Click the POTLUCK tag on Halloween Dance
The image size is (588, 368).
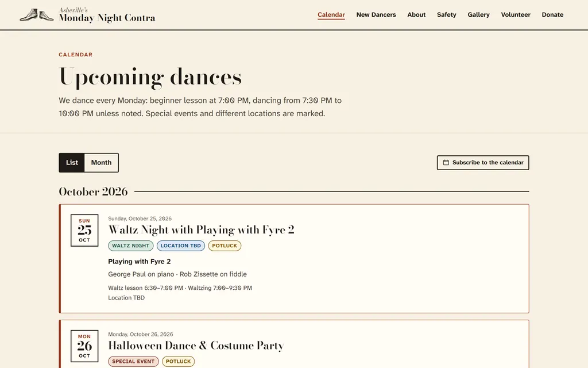click(178, 361)
